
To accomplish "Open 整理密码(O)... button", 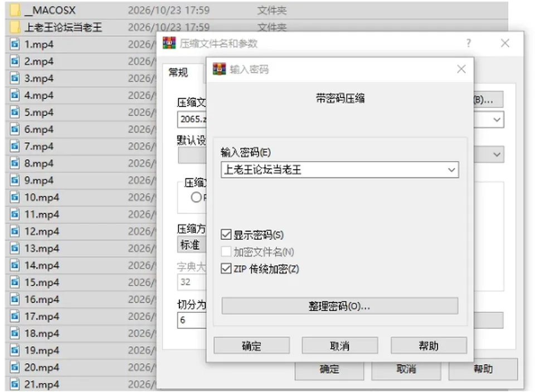I will click(x=339, y=306).
